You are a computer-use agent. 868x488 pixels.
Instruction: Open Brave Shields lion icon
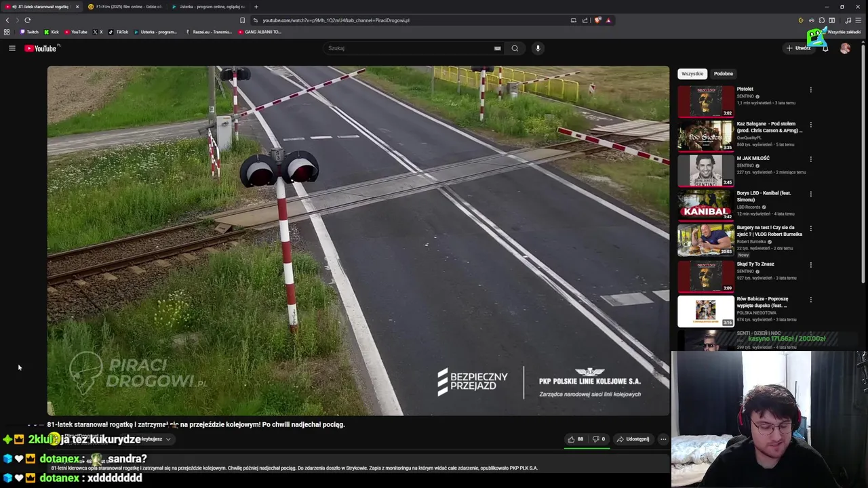click(597, 20)
